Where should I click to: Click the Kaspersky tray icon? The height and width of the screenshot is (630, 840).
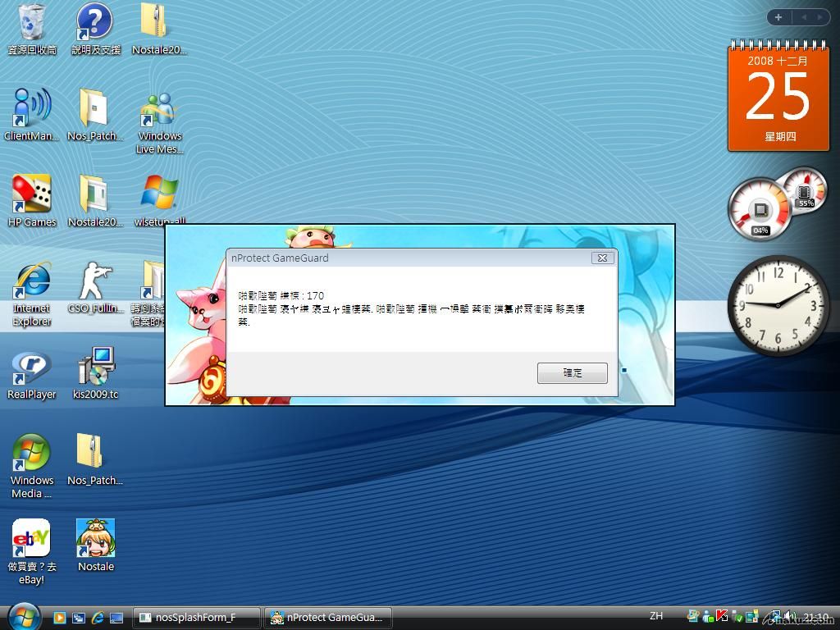pos(722,617)
